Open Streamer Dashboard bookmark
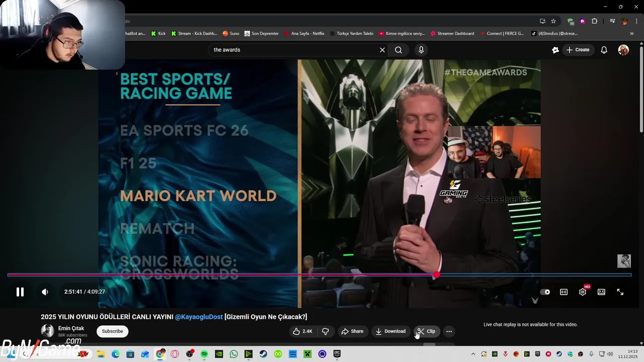The image size is (644, 362). coord(452,34)
